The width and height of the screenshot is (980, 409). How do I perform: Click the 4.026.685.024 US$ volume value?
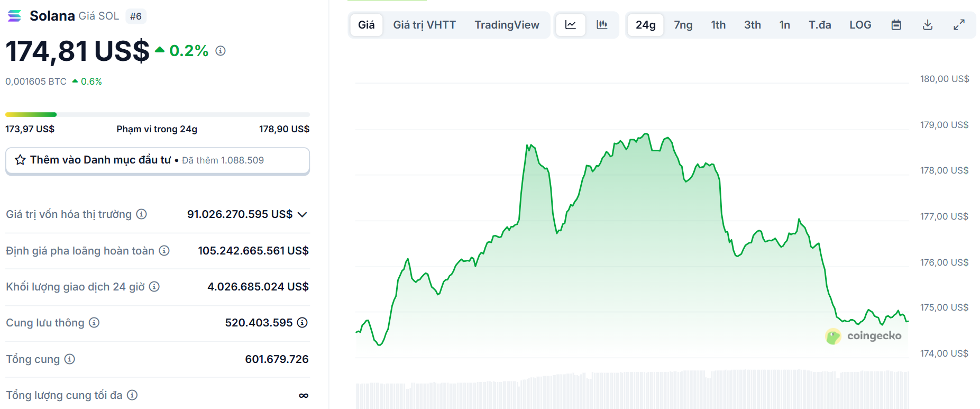(258, 287)
